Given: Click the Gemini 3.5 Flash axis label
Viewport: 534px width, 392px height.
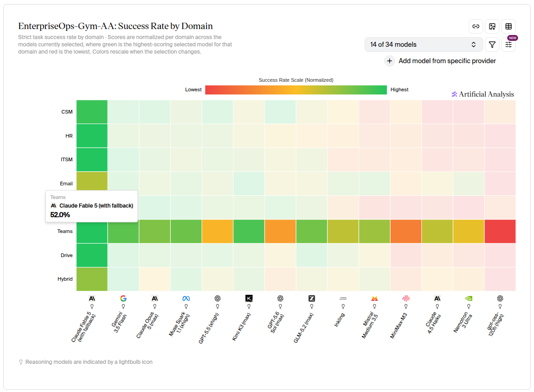Looking at the screenshot, I should [x=119, y=323].
